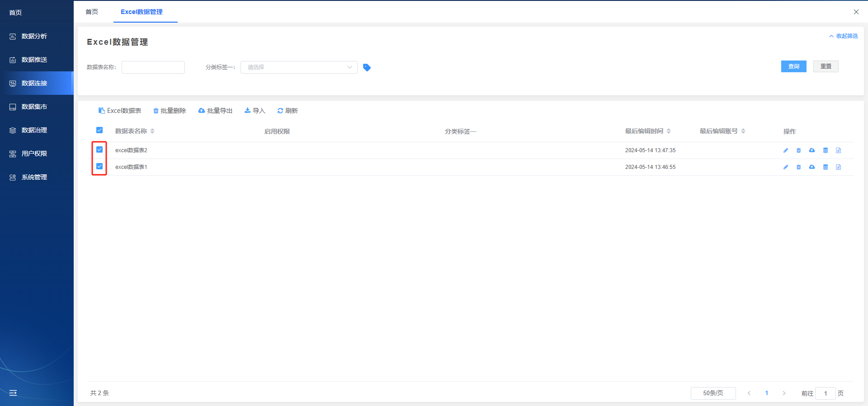
Task: Click the timestamp 2024-05-14 13:46:55
Action: pyautogui.click(x=650, y=167)
